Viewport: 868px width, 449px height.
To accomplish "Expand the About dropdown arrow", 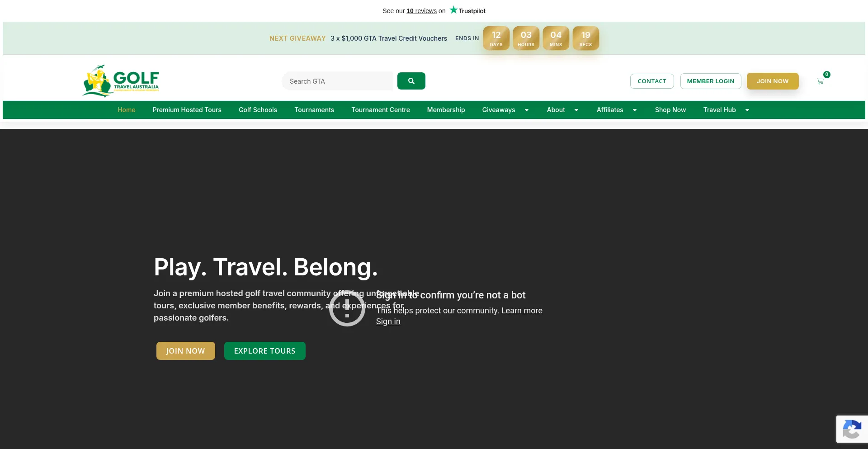I will click(x=576, y=110).
